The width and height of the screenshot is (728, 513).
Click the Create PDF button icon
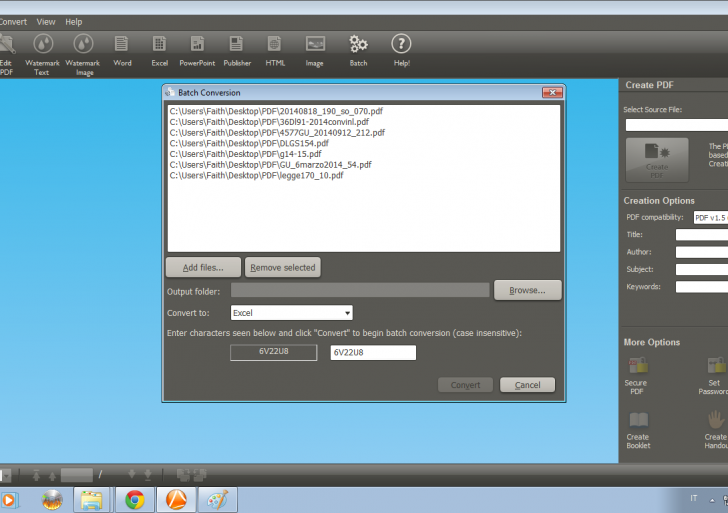coord(657,160)
